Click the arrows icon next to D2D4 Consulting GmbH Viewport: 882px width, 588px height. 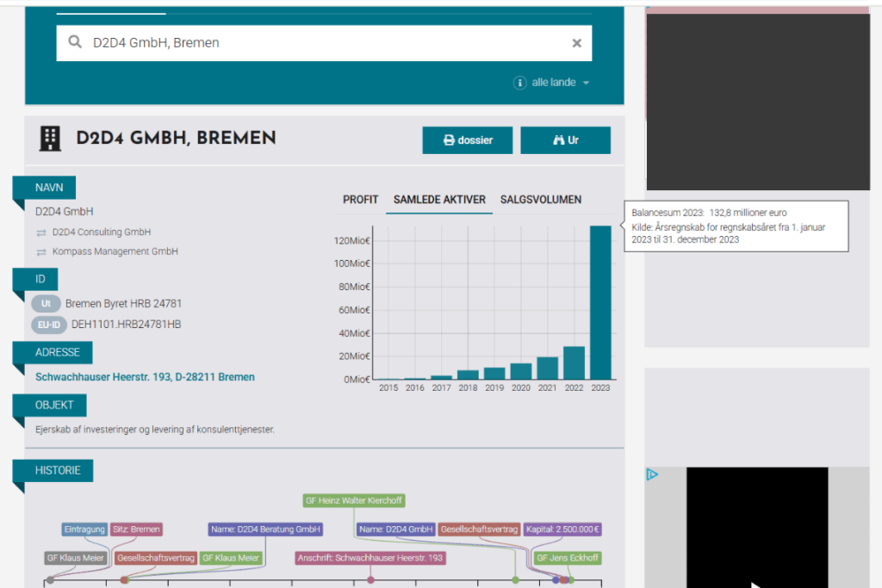(41, 232)
